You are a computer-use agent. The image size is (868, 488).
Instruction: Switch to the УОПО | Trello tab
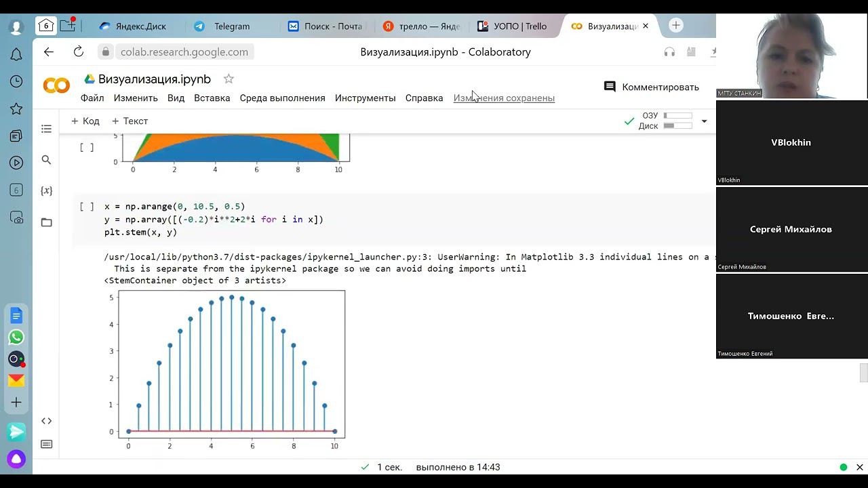coord(513,26)
